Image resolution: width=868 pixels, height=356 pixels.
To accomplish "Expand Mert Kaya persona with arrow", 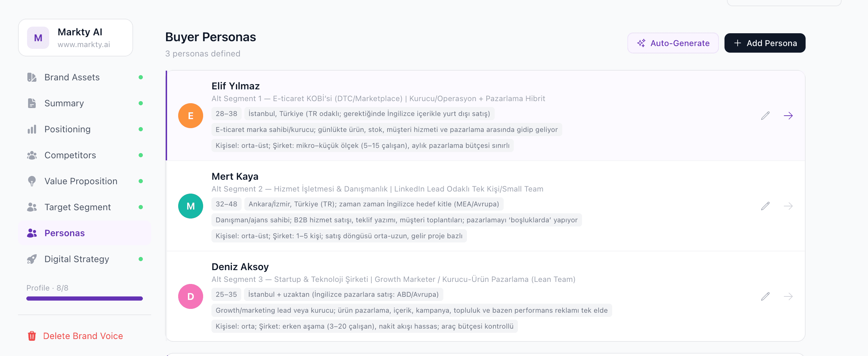I will tap(788, 206).
